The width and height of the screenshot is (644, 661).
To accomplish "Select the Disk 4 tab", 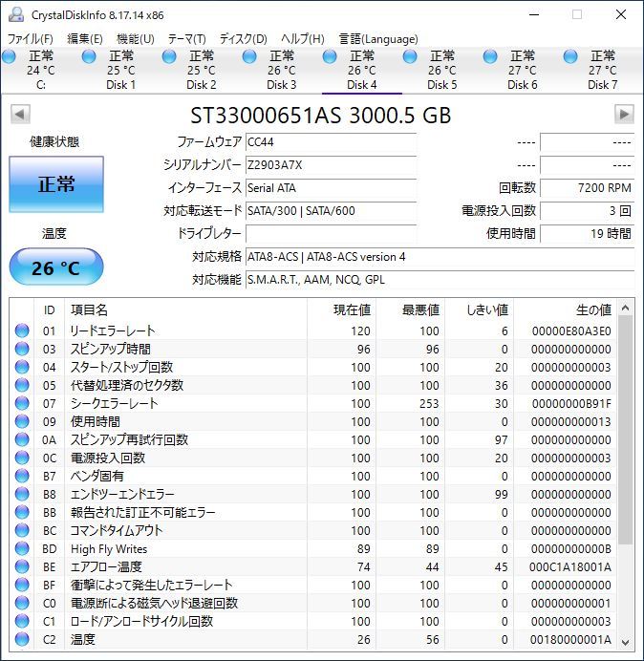I will point(362,70).
